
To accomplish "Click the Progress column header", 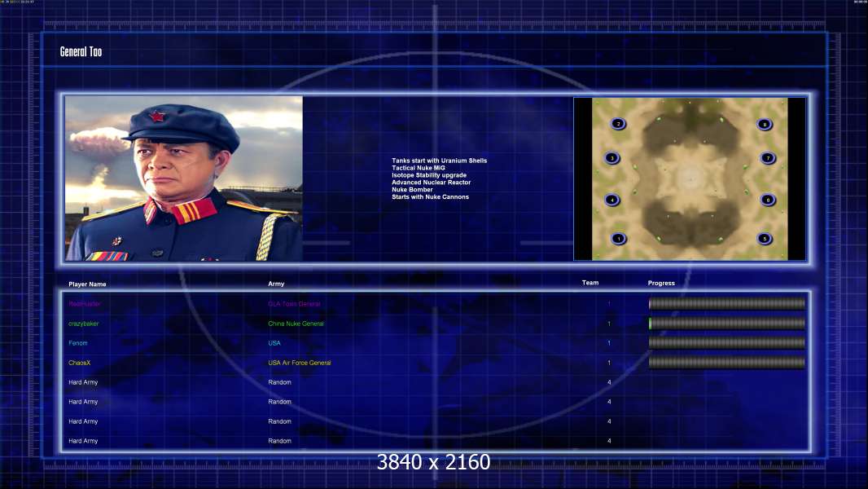I will click(661, 283).
